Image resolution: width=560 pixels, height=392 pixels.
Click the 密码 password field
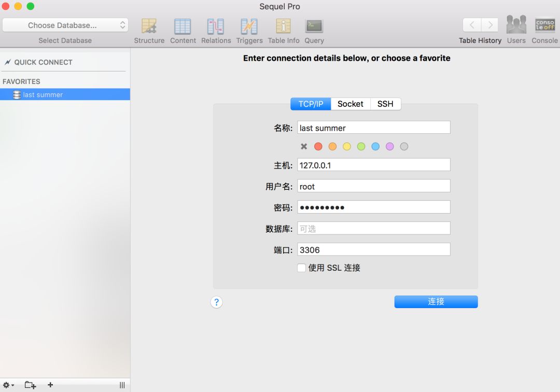pyautogui.click(x=373, y=207)
